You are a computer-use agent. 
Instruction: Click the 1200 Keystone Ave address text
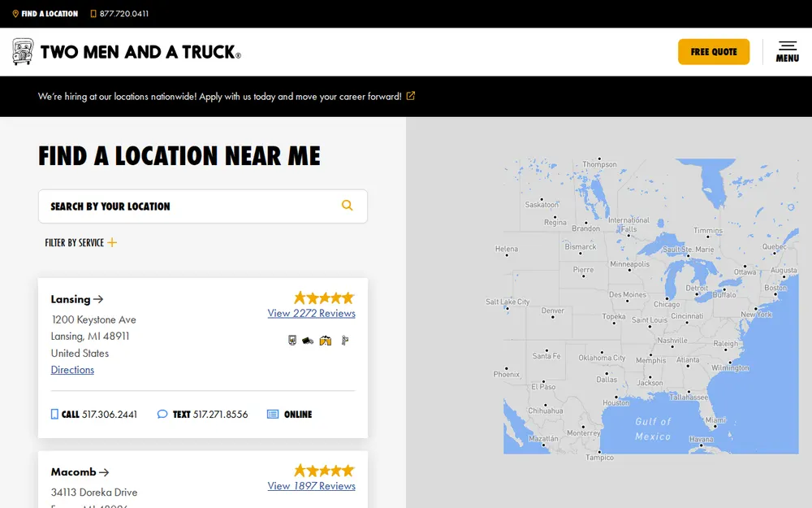coord(93,319)
